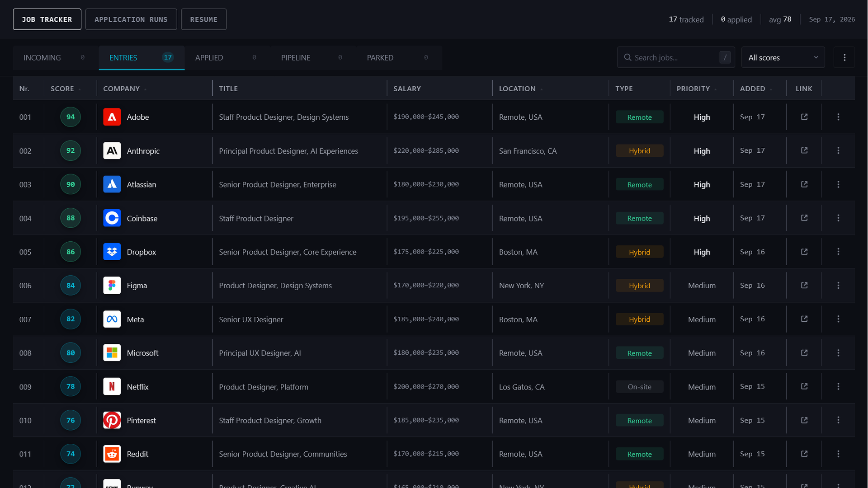Click the 82 score badge for Meta

coord(71,319)
